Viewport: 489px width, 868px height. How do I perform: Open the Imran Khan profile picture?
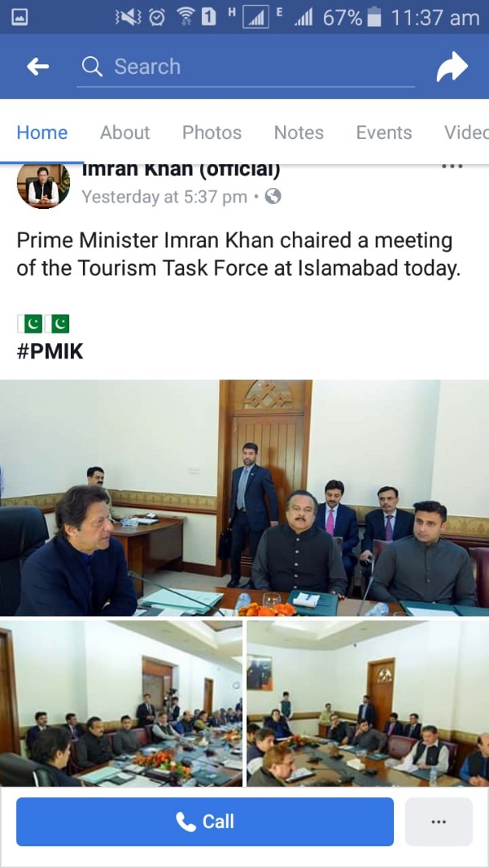click(43, 186)
